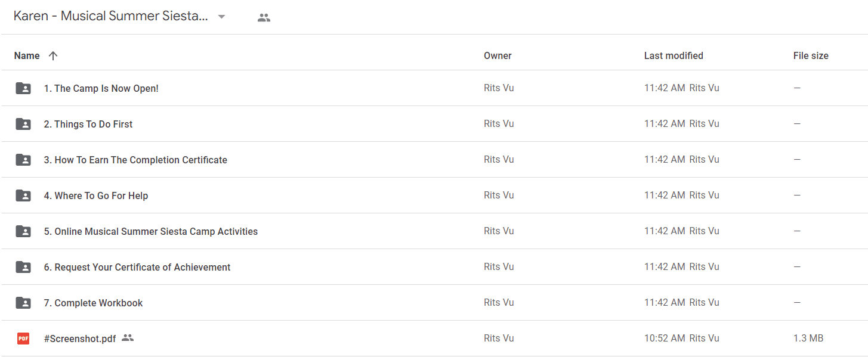
Task: Click folder icon for Where To Go For Help
Action: (23, 195)
